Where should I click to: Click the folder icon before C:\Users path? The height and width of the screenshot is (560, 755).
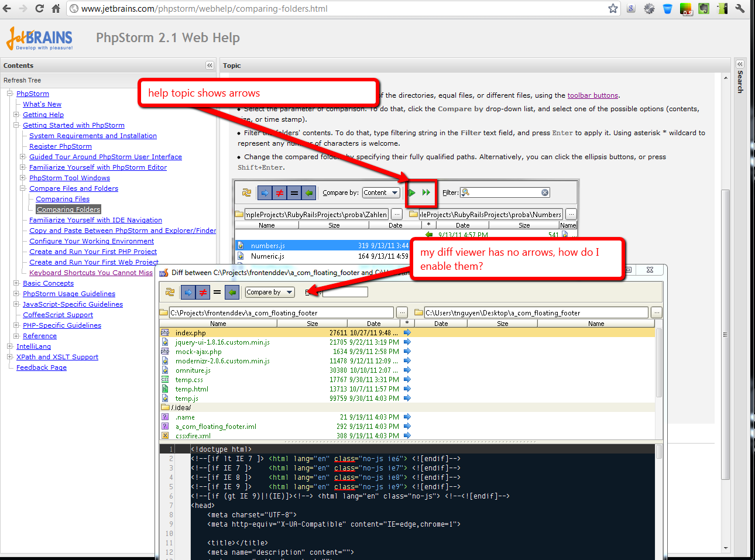(418, 313)
